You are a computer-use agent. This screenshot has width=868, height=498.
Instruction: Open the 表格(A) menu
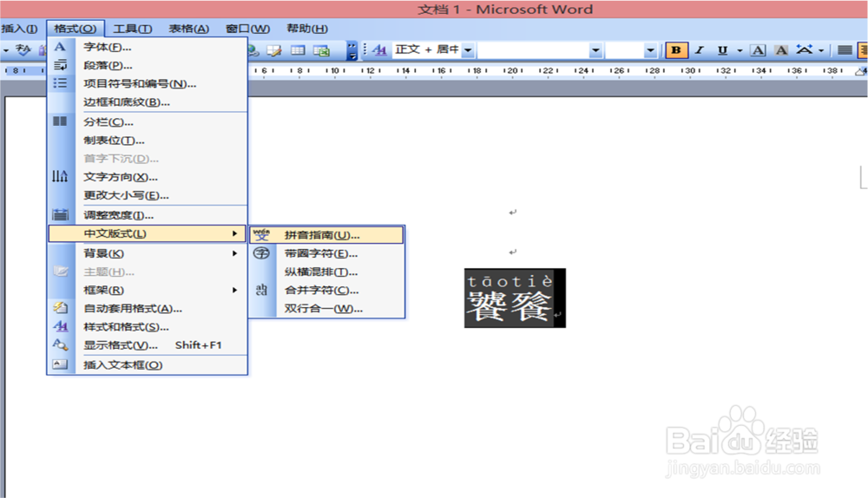pyautogui.click(x=188, y=29)
